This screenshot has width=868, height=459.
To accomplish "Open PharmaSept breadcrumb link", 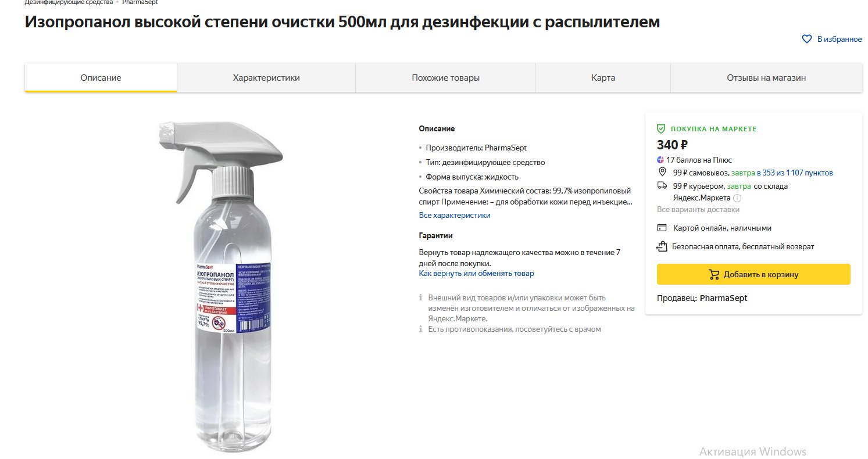I will (140, 2).
